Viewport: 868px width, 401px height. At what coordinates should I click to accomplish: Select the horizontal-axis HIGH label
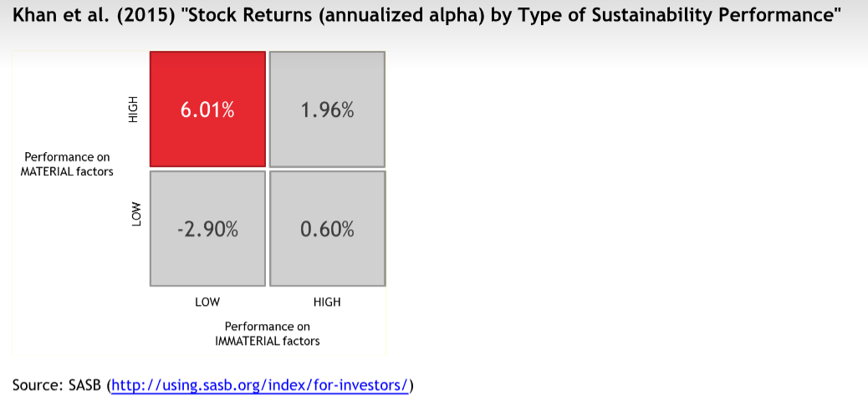[x=327, y=302]
